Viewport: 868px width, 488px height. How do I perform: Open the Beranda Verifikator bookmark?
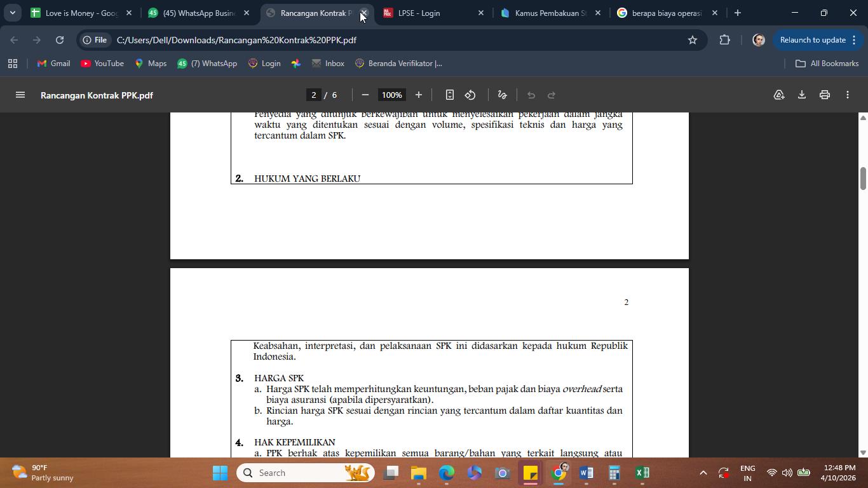click(398, 64)
